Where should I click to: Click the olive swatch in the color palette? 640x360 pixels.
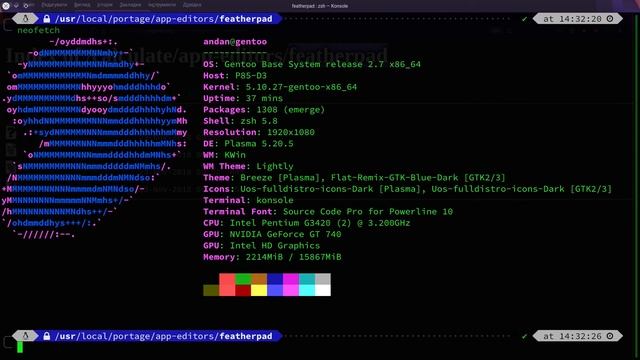pos(211,290)
